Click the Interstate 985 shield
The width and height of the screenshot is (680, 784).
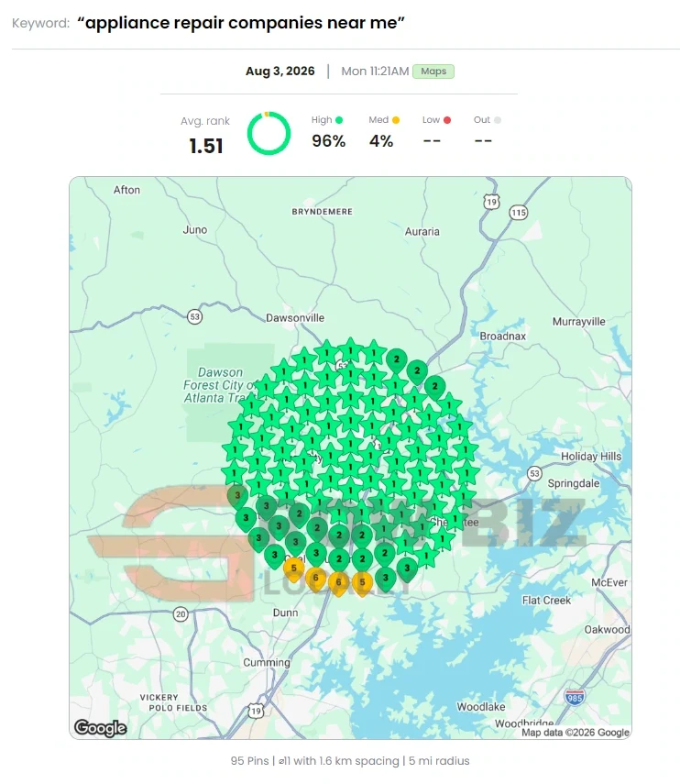(x=575, y=697)
